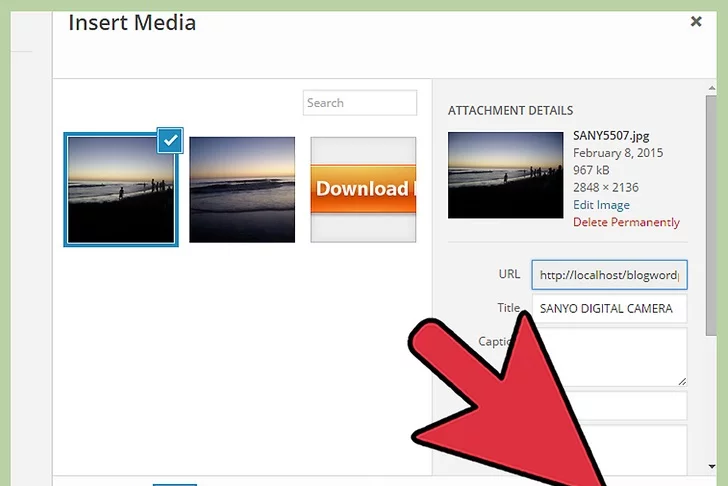This screenshot has width=728, height=486.
Task: Uncheck the blue checkmark on selected image
Action: click(x=171, y=141)
